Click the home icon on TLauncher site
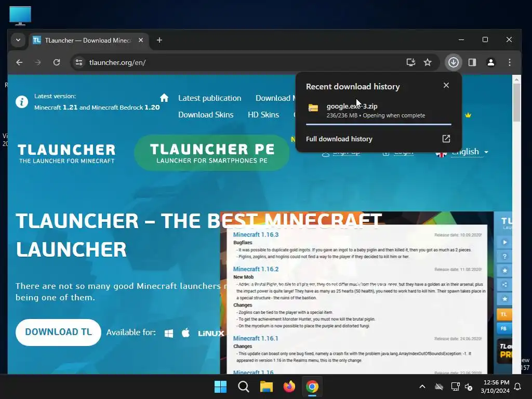The image size is (532, 399). (164, 98)
